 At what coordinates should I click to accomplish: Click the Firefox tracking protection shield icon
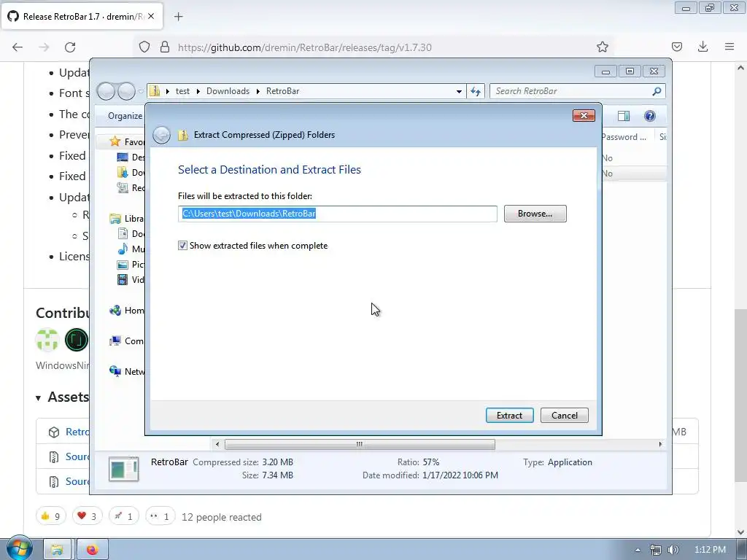(x=144, y=47)
